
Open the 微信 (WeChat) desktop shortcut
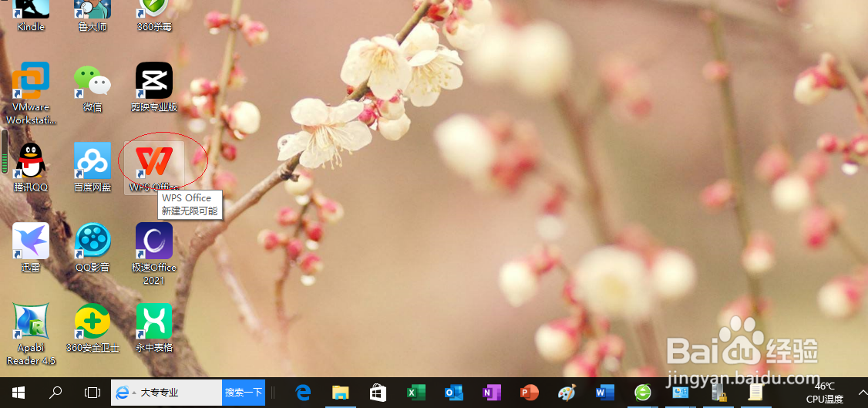(x=93, y=87)
